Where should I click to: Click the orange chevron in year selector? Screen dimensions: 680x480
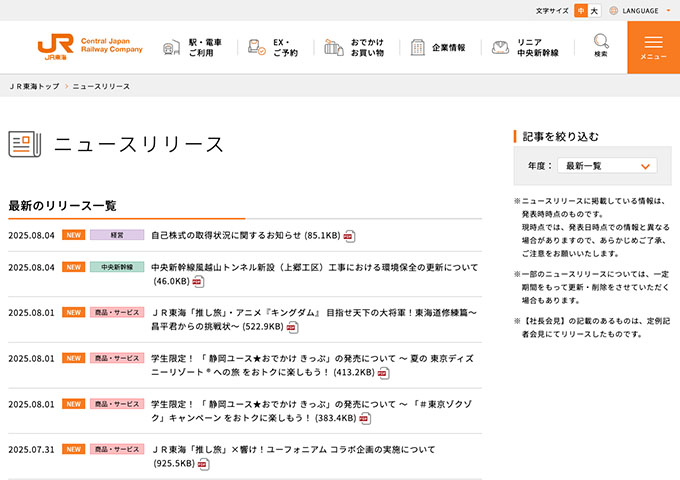[645, 166]
